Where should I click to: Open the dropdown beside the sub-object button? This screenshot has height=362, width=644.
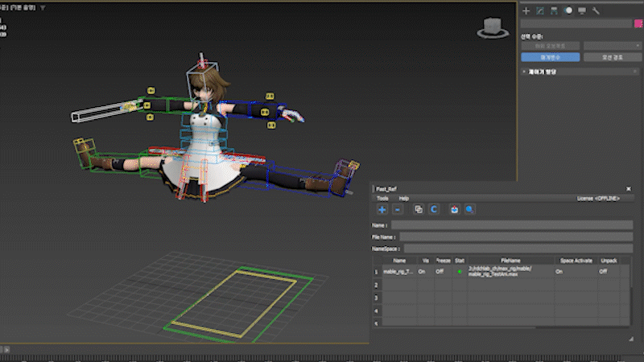tap(610, 46)
